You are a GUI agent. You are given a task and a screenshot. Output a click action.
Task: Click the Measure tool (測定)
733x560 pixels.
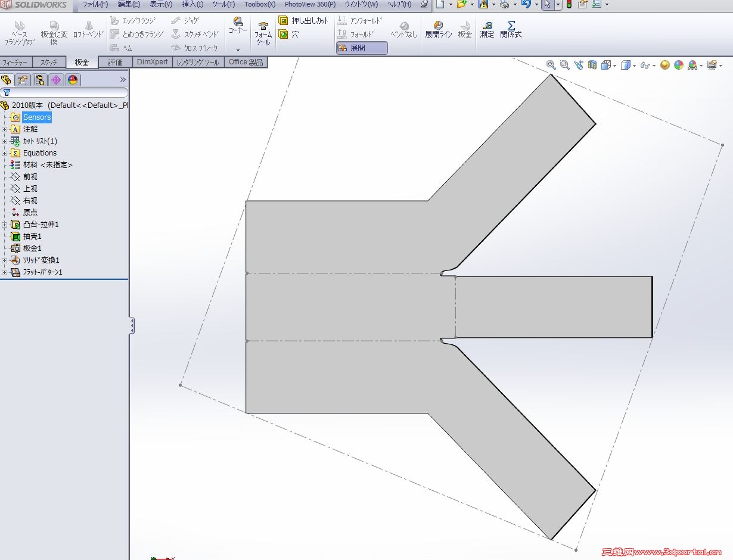pyautogui.click(x=487, y=30)
